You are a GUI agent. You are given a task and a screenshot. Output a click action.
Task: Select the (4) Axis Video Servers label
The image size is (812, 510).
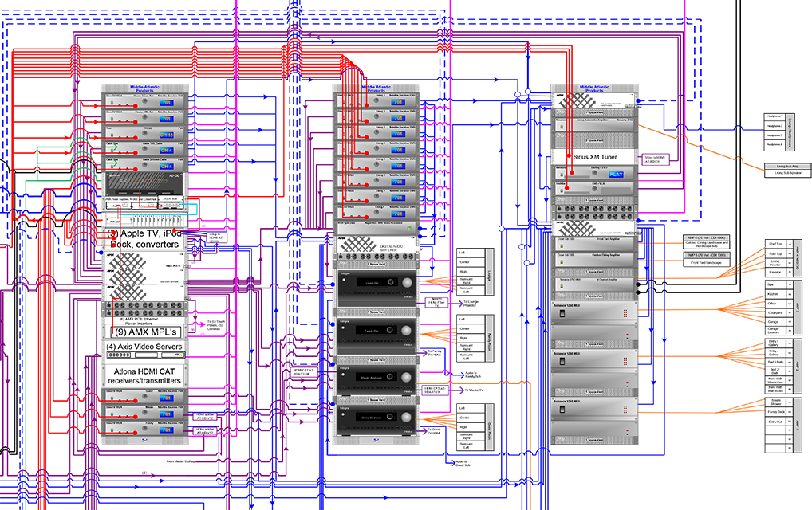144,347
